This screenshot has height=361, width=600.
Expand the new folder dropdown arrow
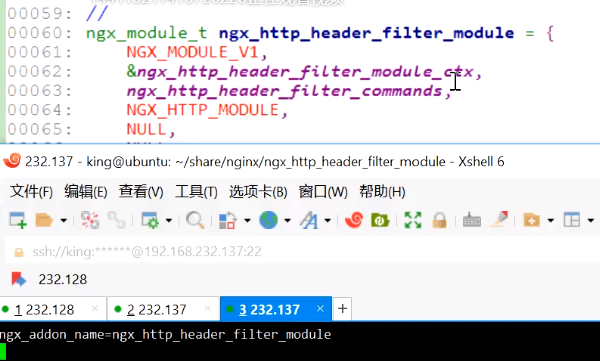coord(551,221)
